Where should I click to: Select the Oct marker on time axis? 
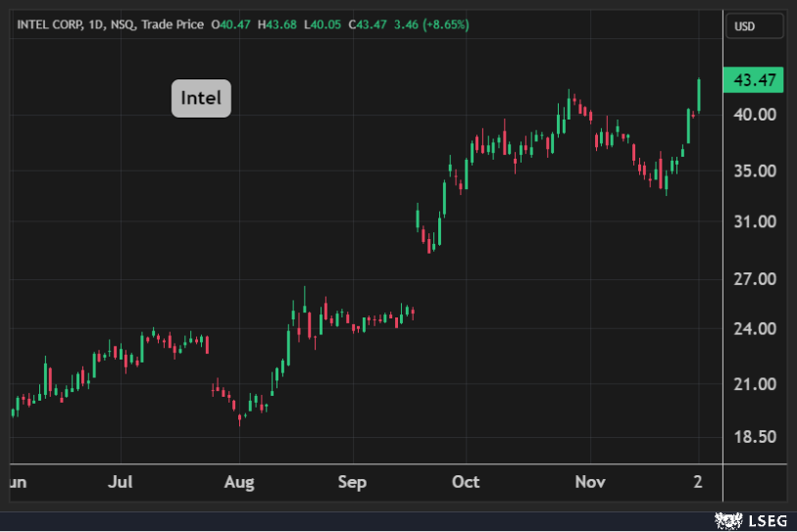(466, 482)
